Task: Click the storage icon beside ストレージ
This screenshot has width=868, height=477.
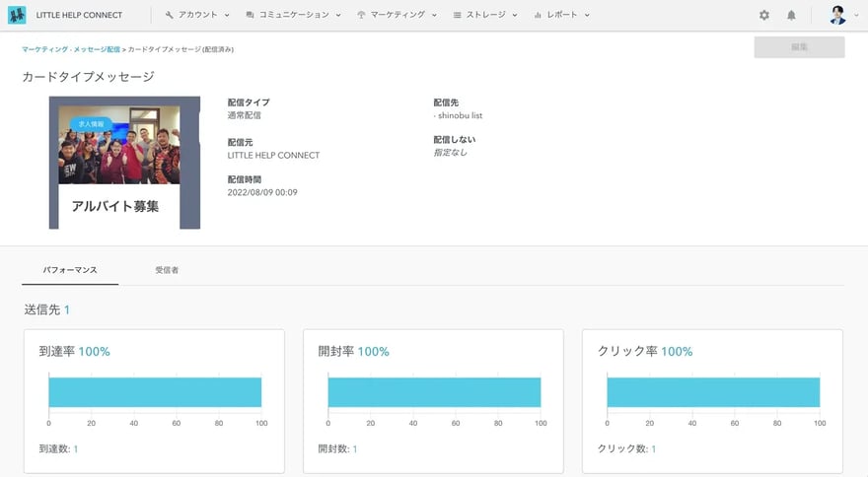Action: pos(457,16)
